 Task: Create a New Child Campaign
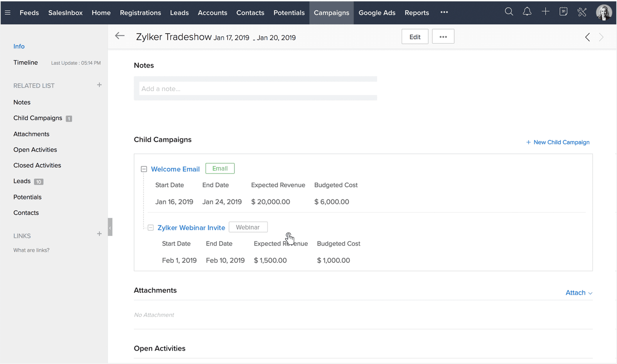pyautogui.click(x=558, y=142)
